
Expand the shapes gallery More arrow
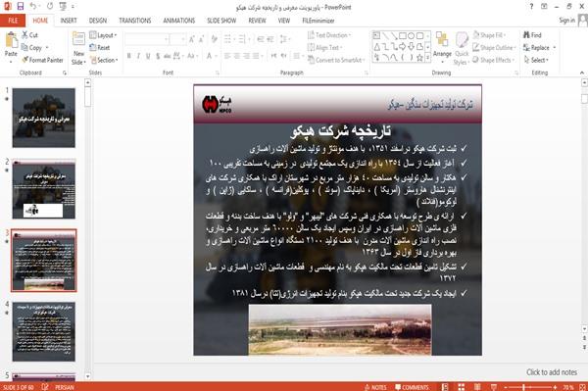tap(428, 58)
